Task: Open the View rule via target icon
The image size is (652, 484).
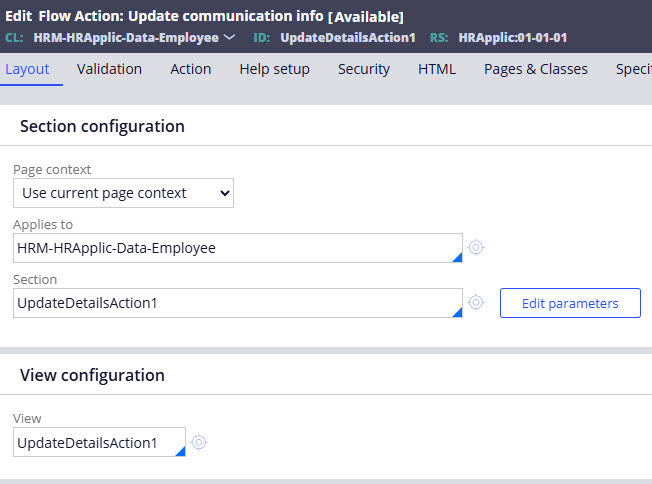Action: pos(199,442)
